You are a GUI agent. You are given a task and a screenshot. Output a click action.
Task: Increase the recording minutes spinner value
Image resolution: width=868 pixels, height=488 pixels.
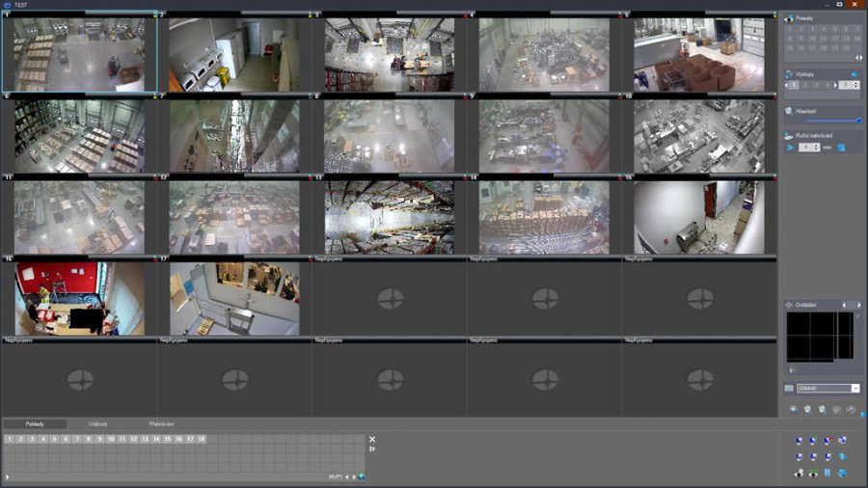point(816,145)
